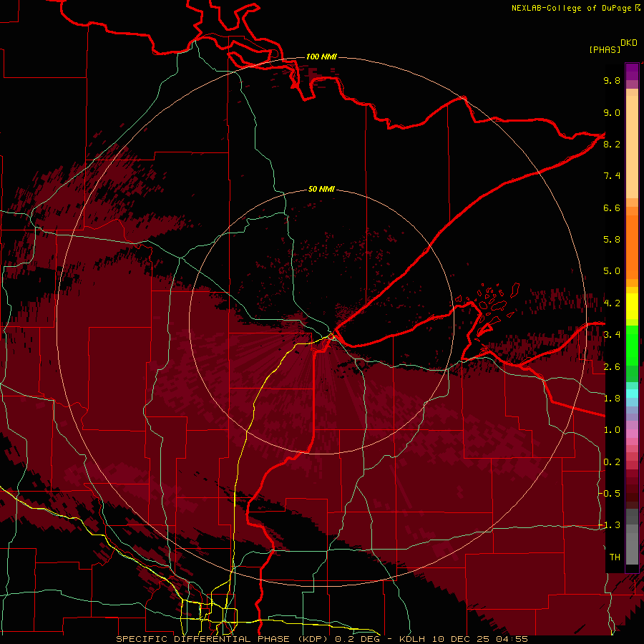Click the 5.8 value on color scale

tap(612, 240)
